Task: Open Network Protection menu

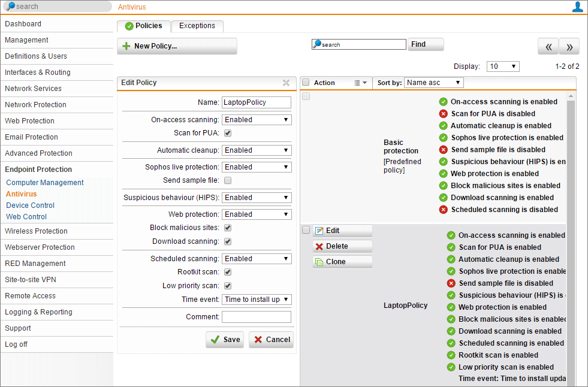Action: [57, 104]
